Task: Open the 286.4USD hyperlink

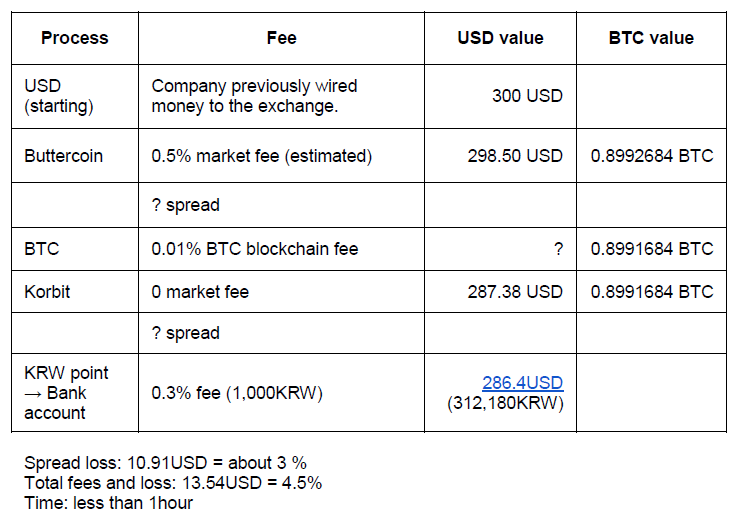Action: [523, 383]
